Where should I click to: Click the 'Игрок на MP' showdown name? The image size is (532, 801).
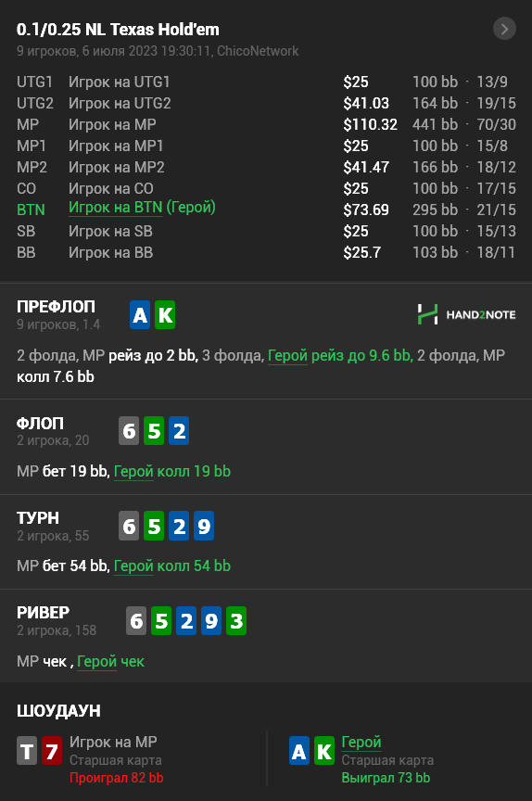113,742
